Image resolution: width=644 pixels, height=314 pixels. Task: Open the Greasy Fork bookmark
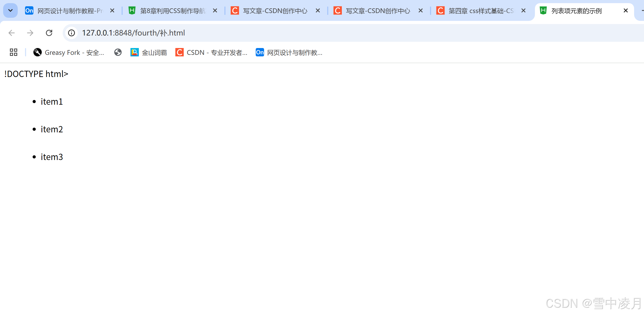69,52
